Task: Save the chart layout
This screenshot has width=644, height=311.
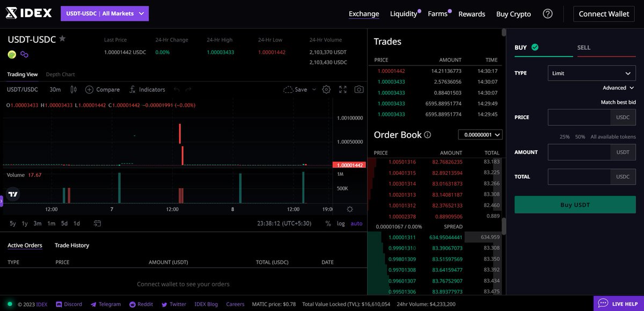Action: (x=295, y=90)
